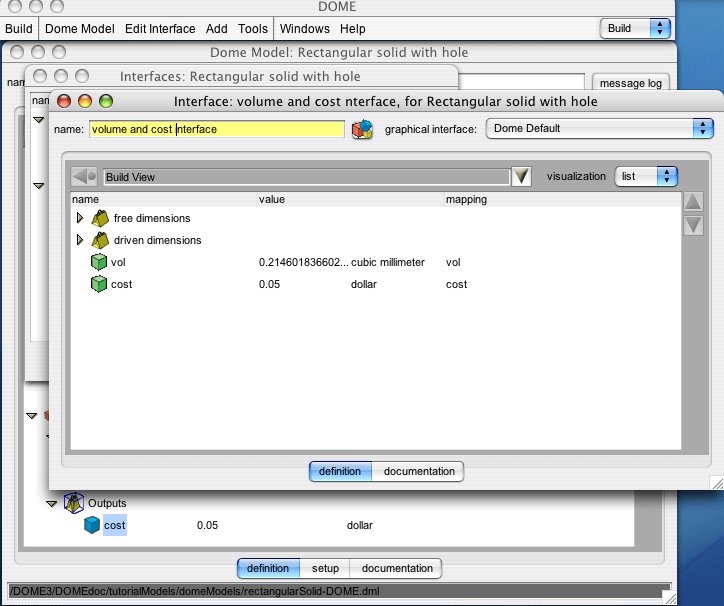The image size is (724, 606).
Task: Switch to the model window setup tab
Action: [325, 569]
